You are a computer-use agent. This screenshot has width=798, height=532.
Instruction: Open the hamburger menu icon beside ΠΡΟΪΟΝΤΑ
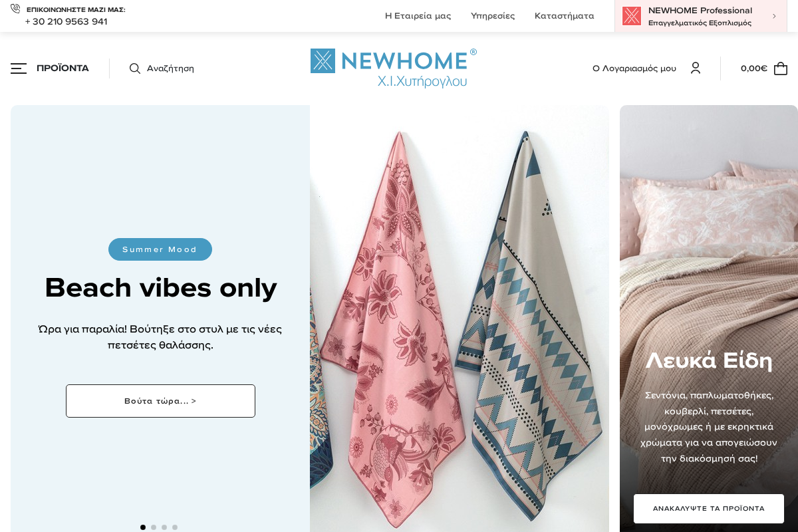(19, 68)
